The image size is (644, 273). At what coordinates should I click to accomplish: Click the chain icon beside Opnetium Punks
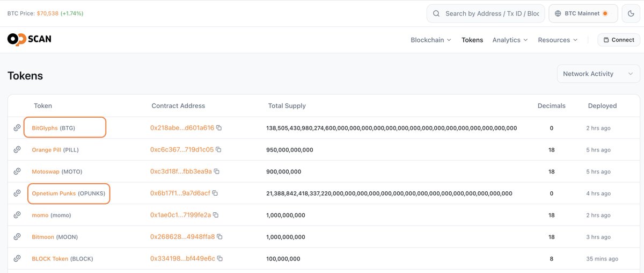click(x=17, y=193)
